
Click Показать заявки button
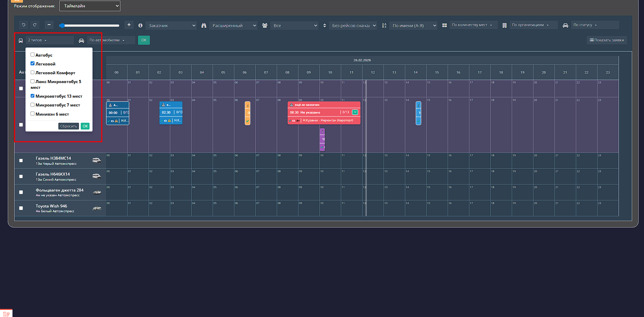[607, 40]
